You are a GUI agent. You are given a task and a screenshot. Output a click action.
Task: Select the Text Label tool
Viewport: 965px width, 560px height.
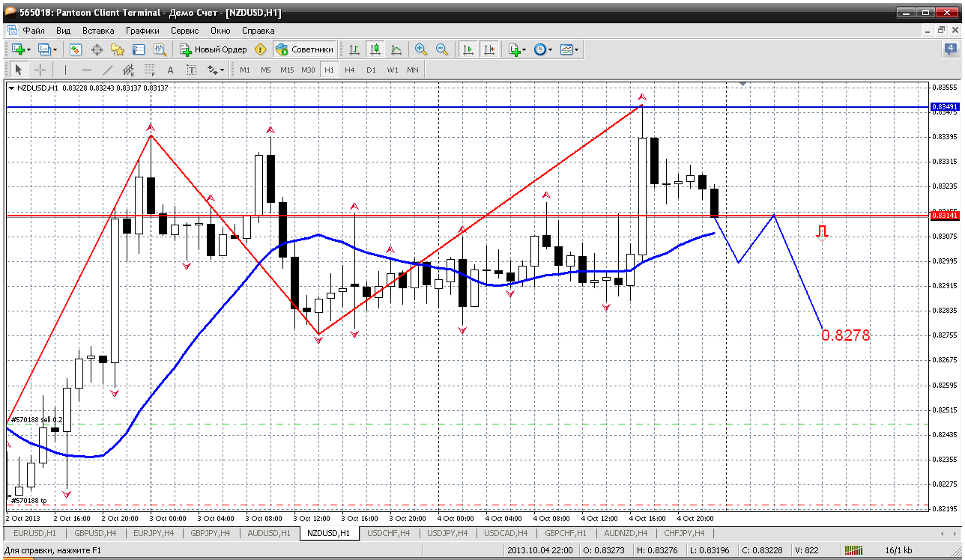pyautogui.click(x=191, y=70)
